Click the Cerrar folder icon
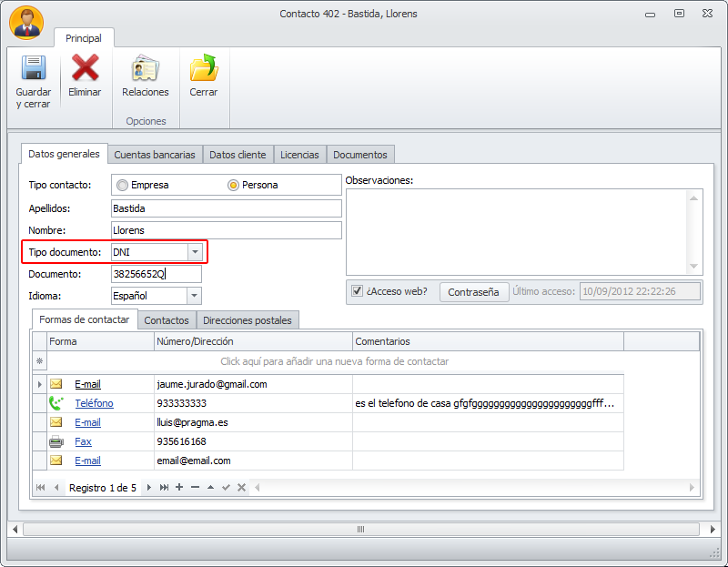Screen dimensions: 728x567 point(204,67)
